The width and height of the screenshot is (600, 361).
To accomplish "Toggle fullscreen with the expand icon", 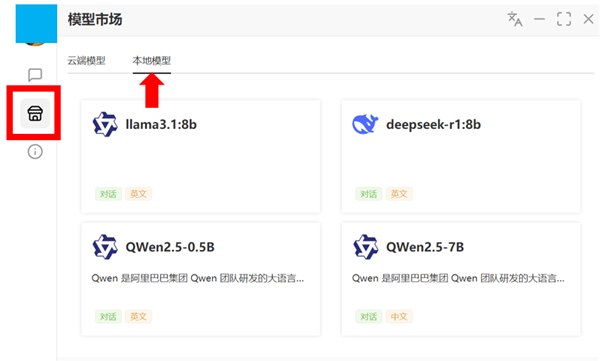I will pyautogui.click(x=564, y=19).
